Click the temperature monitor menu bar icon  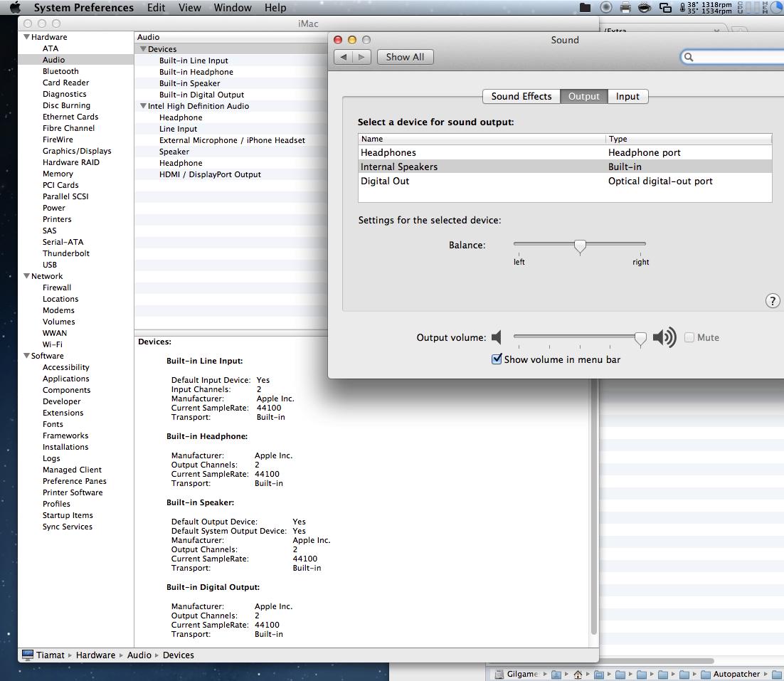tap(683, 8)
